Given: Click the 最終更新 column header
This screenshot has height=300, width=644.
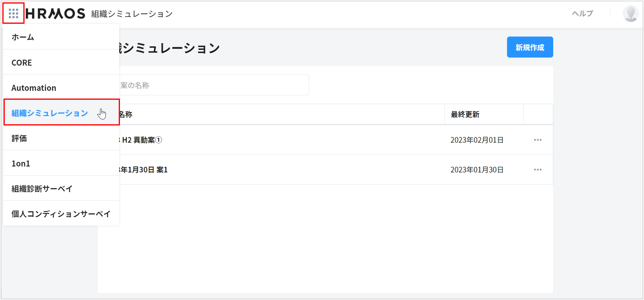Looking at the screenshot, I should click(x=465, y=115).
